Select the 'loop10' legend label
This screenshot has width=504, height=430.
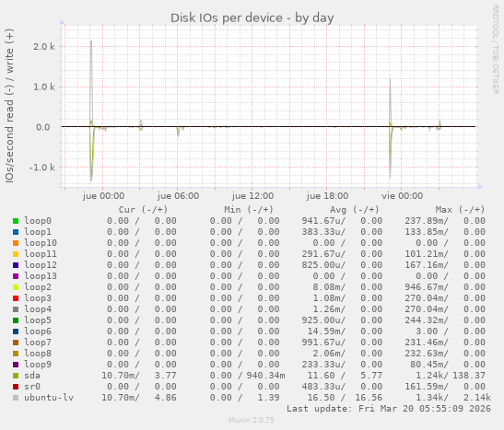(41, 243)
